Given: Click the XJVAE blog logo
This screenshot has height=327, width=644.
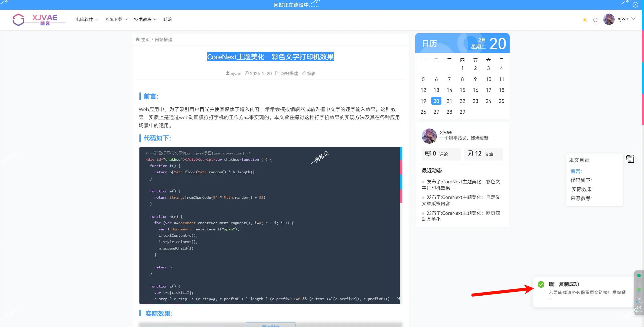Looking at the screenshot, I should pyautogui.click(x=39, y=20).
